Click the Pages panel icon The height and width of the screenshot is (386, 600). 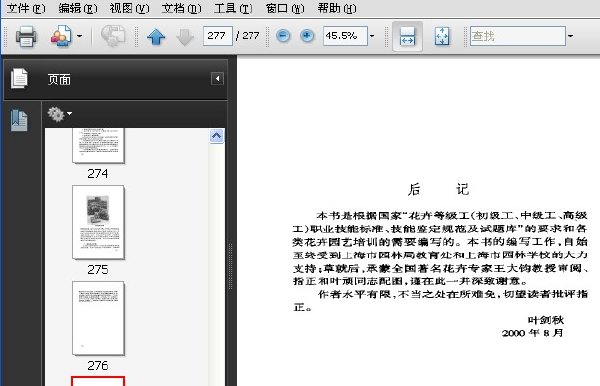coord(19,78)
